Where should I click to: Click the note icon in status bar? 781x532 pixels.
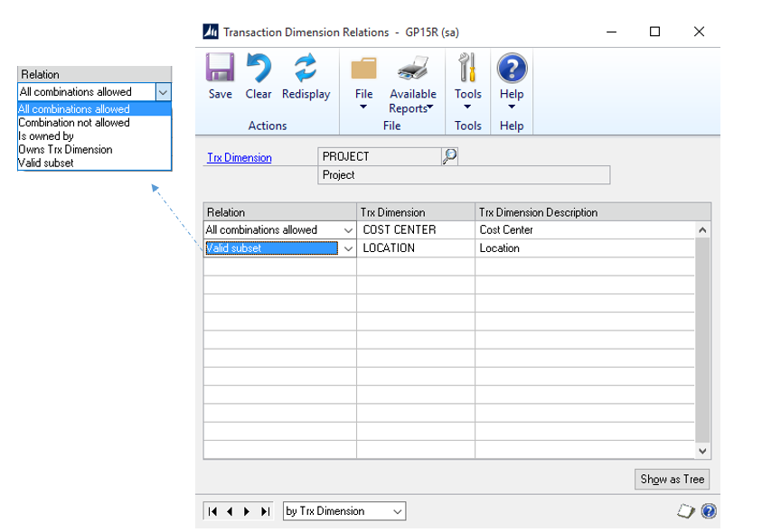(x=686, y=511)
